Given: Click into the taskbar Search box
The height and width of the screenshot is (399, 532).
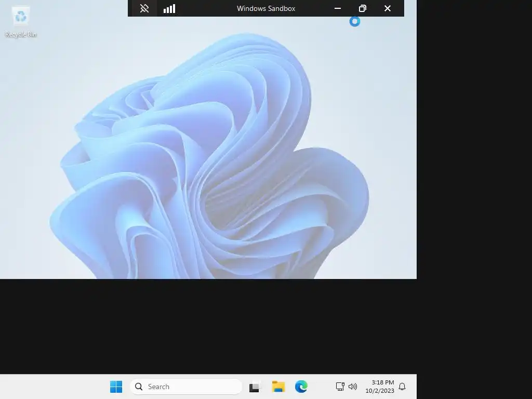Looking at the screenshot, I should 186,387.
